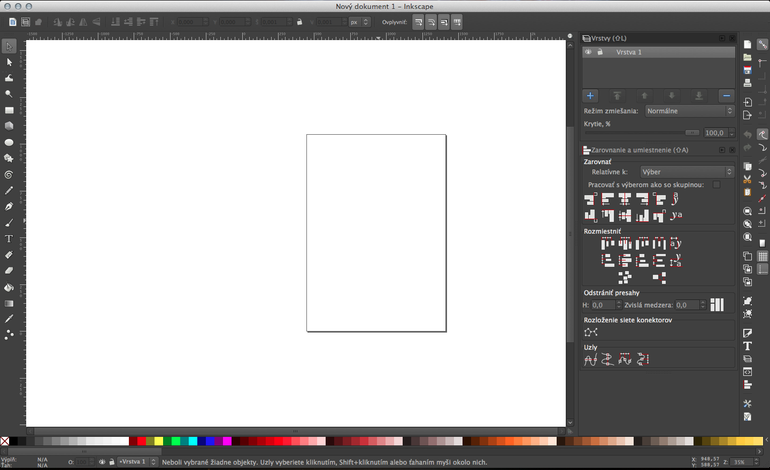Open Relatívne k Výber dropdown

(687, 172)
